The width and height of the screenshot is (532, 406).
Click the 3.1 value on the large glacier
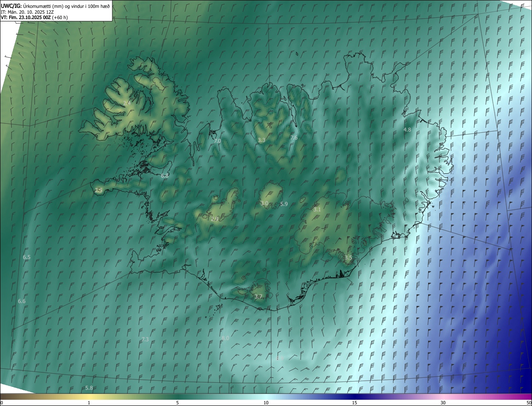pyautogui.click(x=317, y=210)
